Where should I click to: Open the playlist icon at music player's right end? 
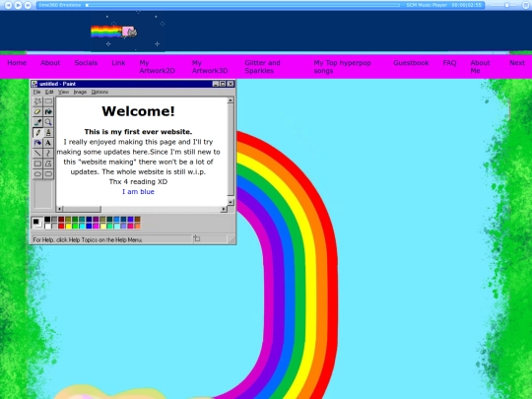(x=525, y=5)
